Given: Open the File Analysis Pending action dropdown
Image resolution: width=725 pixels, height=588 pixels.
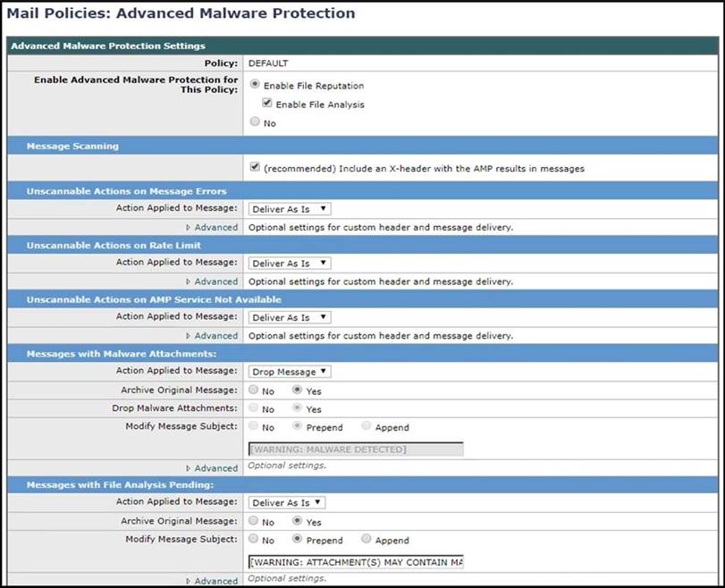Looking at the screenshot, I should 287,503.
